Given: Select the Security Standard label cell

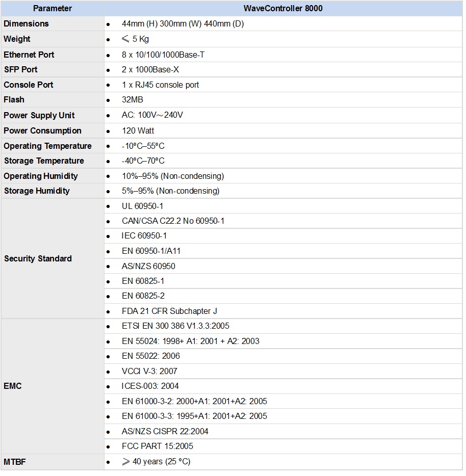Looking at the screenshot, I should [38, 258].
